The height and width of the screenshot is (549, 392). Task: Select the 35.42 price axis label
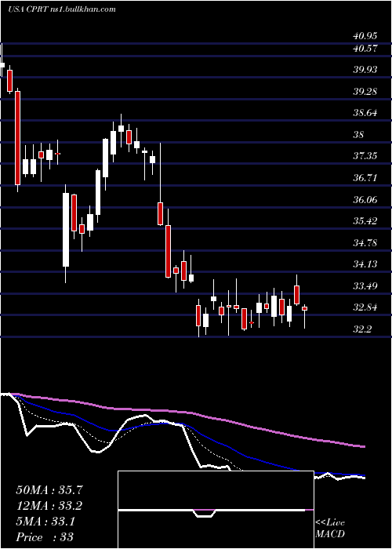pyautogui.click(x=365, y=221)
